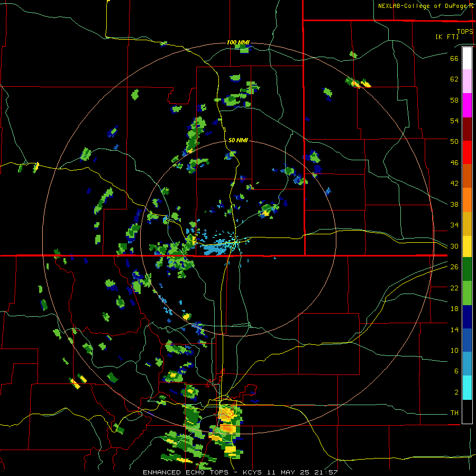Select the light green 22 kft swatch
The height and width of the screenshot is (476, 476).
point(467,293)
